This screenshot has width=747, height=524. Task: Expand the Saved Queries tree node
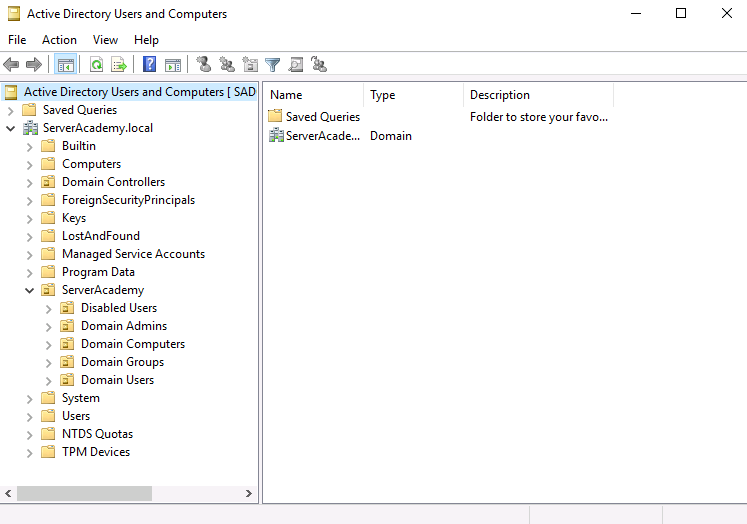point(10,111)
